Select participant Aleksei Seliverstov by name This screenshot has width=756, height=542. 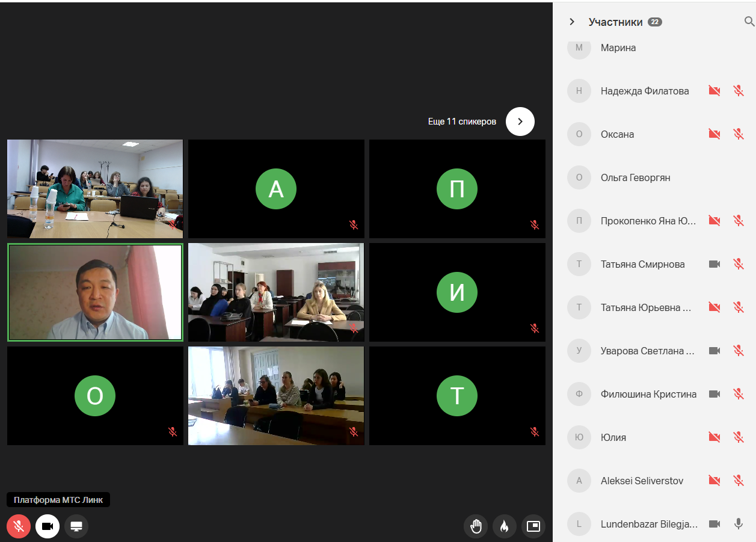[642, 481]
